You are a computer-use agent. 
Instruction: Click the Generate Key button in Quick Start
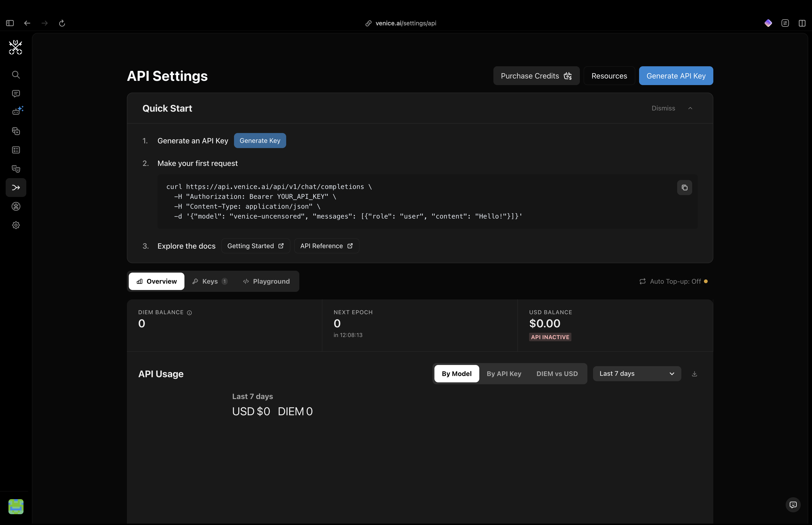point(260,141)
